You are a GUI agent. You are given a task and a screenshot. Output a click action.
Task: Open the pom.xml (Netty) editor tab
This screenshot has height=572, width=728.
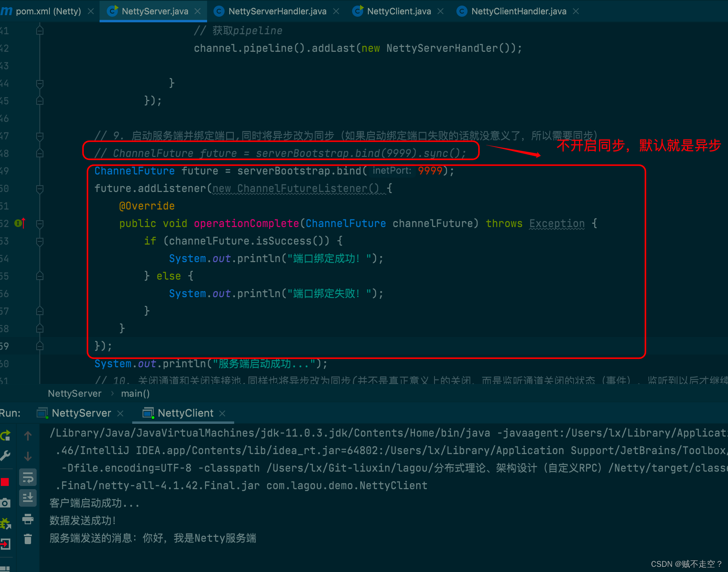[48, 11]
